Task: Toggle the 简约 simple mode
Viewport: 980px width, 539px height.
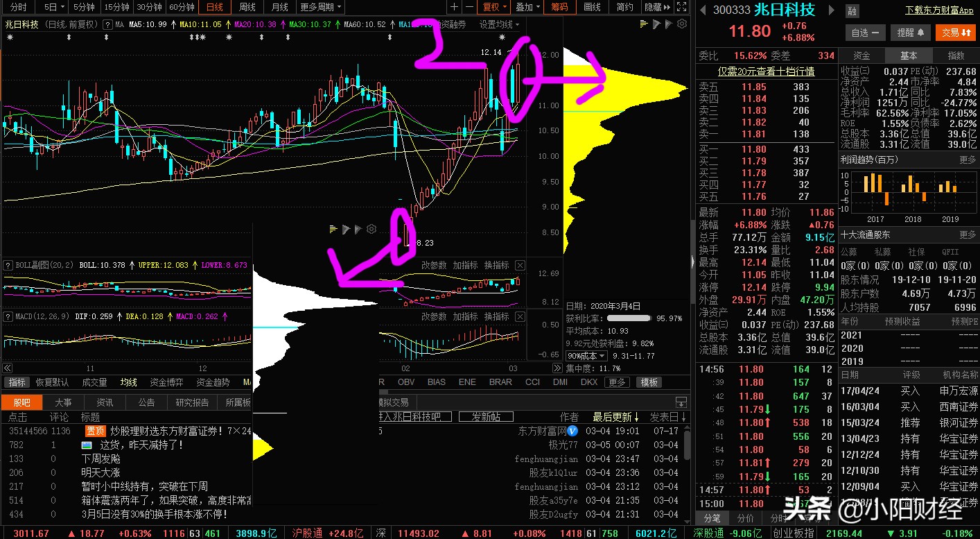Action: pos(624,7)
